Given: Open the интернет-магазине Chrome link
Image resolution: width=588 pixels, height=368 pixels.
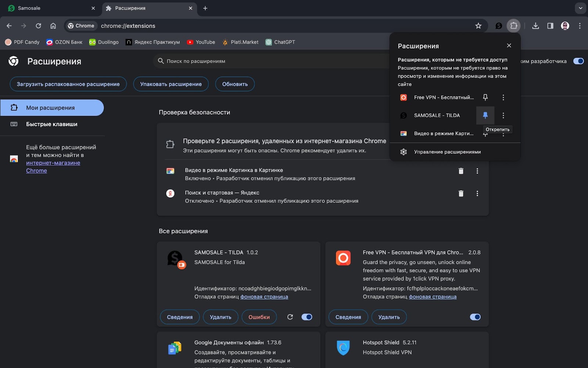Looking at the screenshot, I should coord(53,167).
